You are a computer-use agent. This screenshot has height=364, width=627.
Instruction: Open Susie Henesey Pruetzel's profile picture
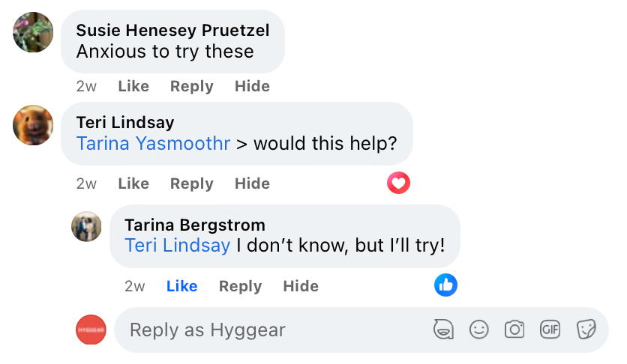click(34, 32)
